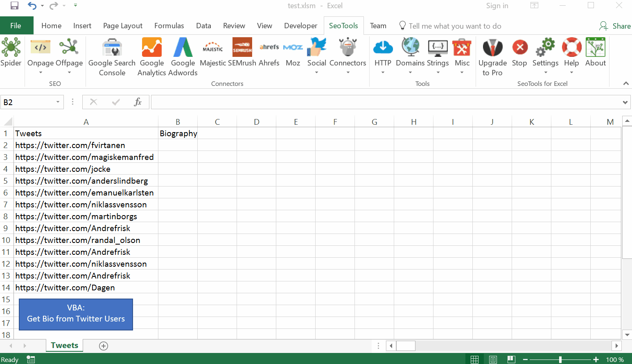Switch to the Formulas ribbon tab
Image resolution: width=632 pixels, height=364 pixels.
[x=169, y=26]
